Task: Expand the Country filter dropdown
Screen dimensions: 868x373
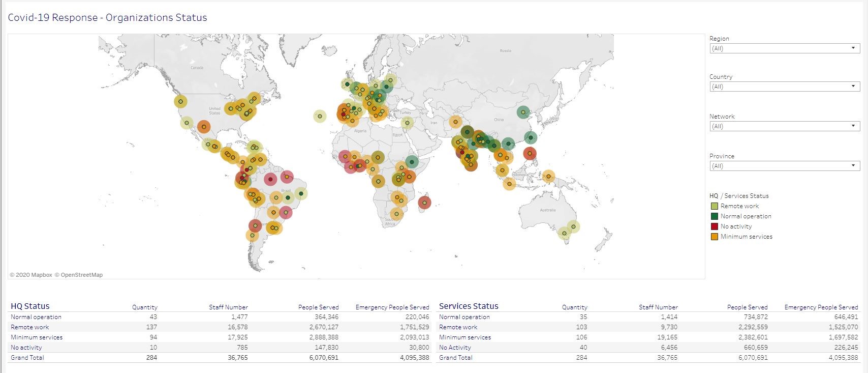Action: [785, 87]
